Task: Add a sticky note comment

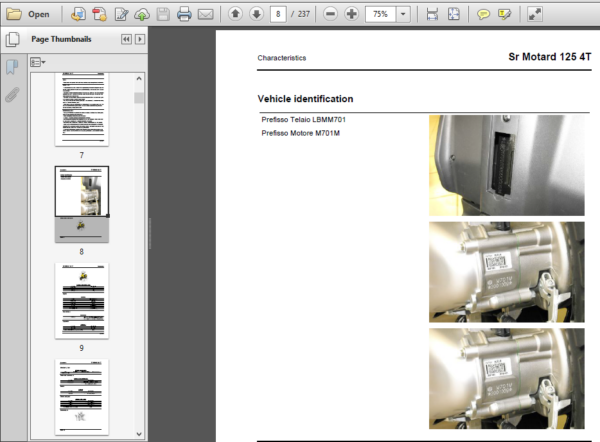Action: click(x=483, y=15)
